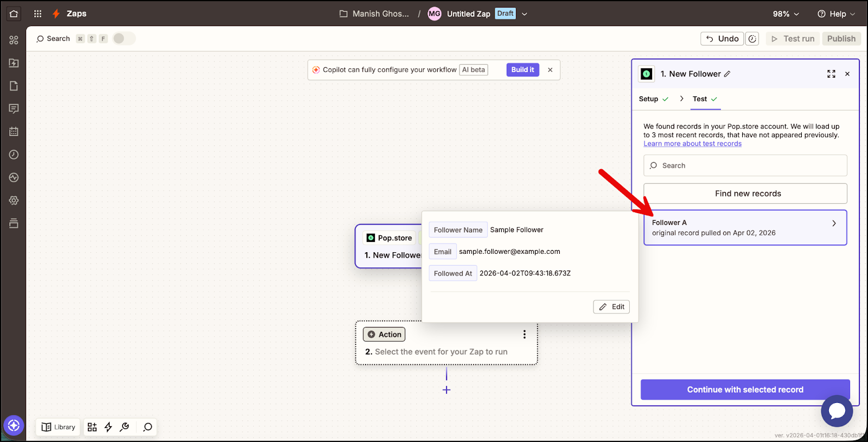This screenshot has width=868, height=442.
Task: Open the three-dot menu on Action step
Action: coord(524,335)
